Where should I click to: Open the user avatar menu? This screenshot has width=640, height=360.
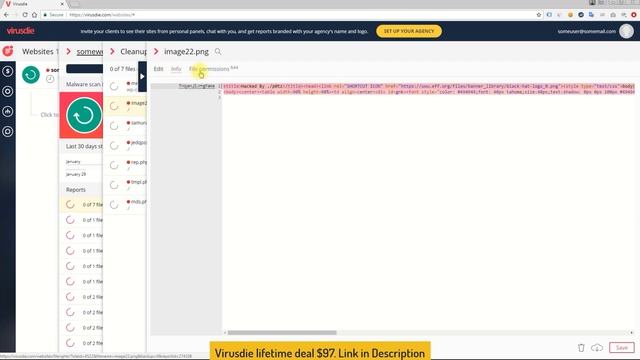click(626, 31)
